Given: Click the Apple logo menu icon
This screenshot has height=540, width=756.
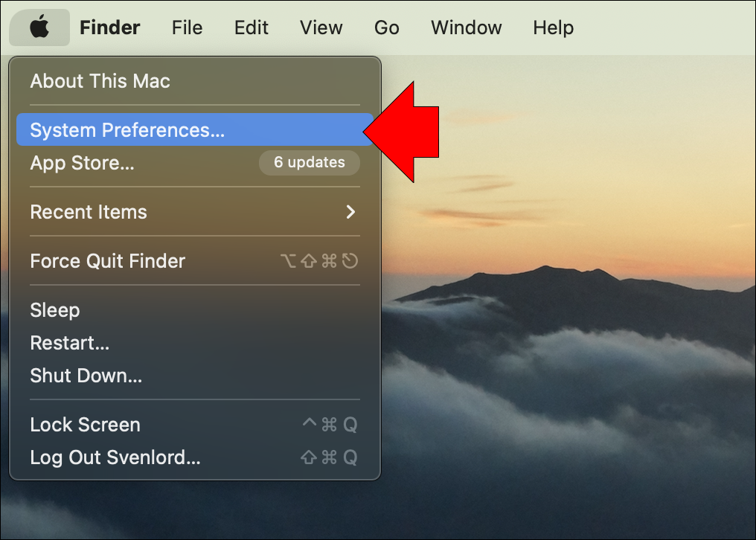Looking at the screenshot, I should coord(39,28).
